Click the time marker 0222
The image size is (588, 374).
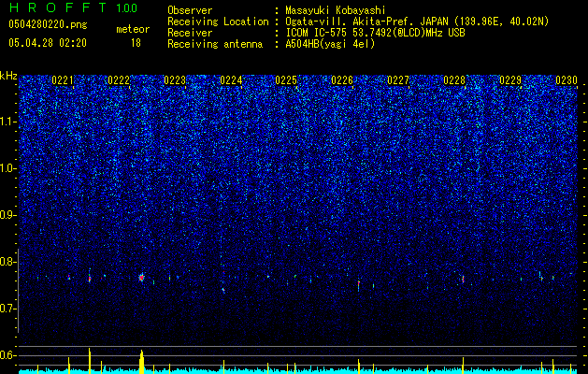point(119,80)
